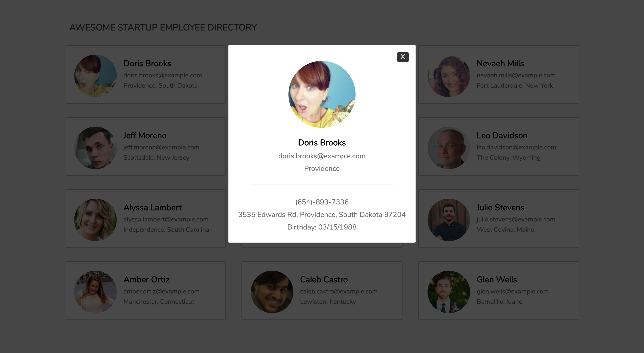This screenshot has height=353, width=644.
Task: Select the Leo Davidson avatar
Action: 449,148
